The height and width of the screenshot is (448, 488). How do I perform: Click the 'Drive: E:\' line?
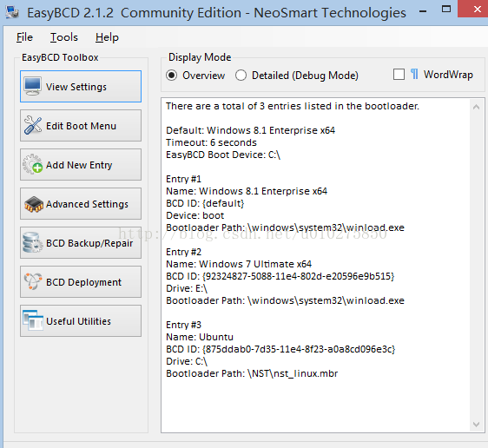(x=187, y=288)
